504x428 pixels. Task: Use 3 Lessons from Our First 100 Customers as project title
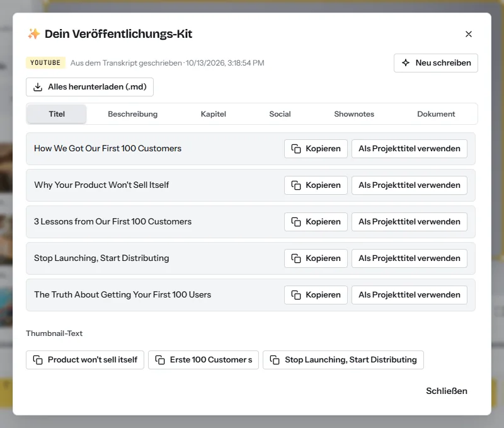tap(409, 222)
